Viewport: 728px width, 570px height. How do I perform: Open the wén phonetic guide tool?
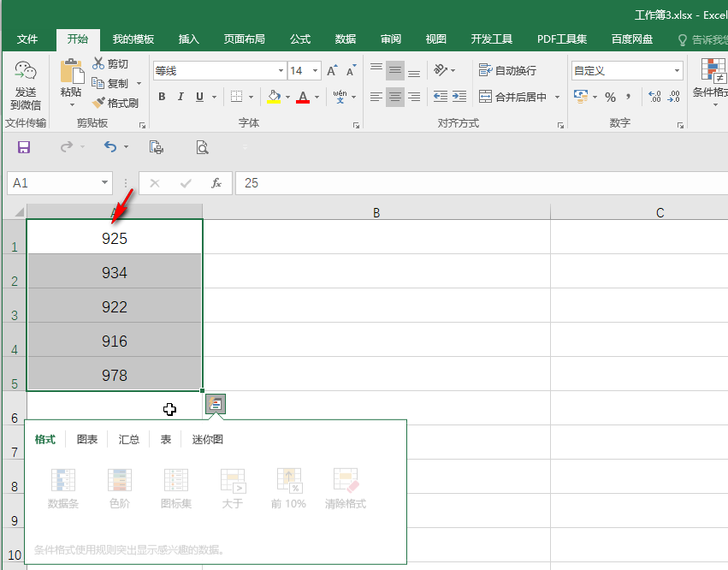tap(340, 97)
